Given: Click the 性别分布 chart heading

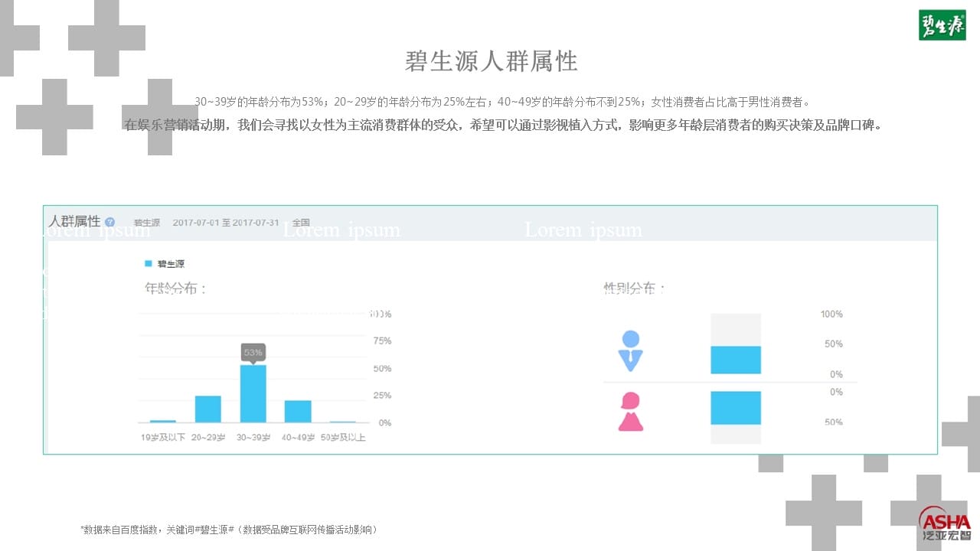Looking at the screenshot, I should [634, 289].
